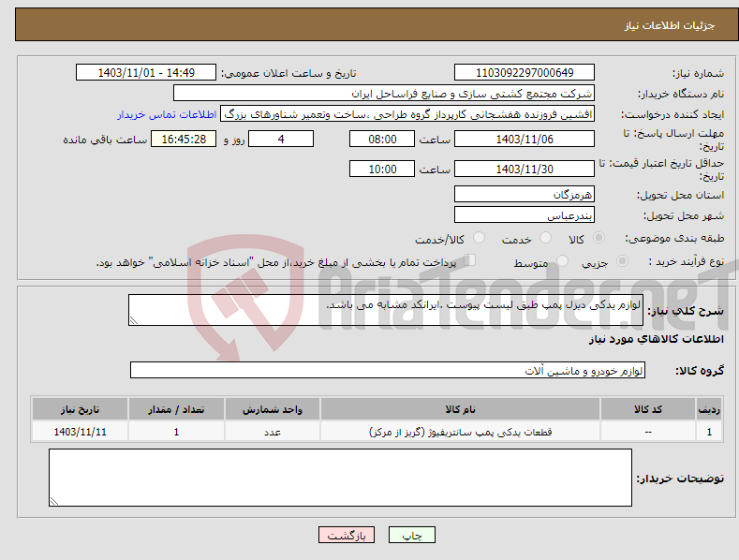Select the جزیی purchase type radio
This screenshot has height=560, width=739.
click(x=622, y=260)
